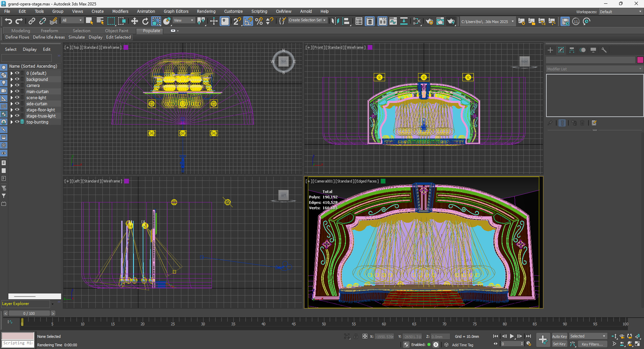Switch to the Hierarchy command panel tab
The image size is (644, 349).
click(x=572, y=50)
